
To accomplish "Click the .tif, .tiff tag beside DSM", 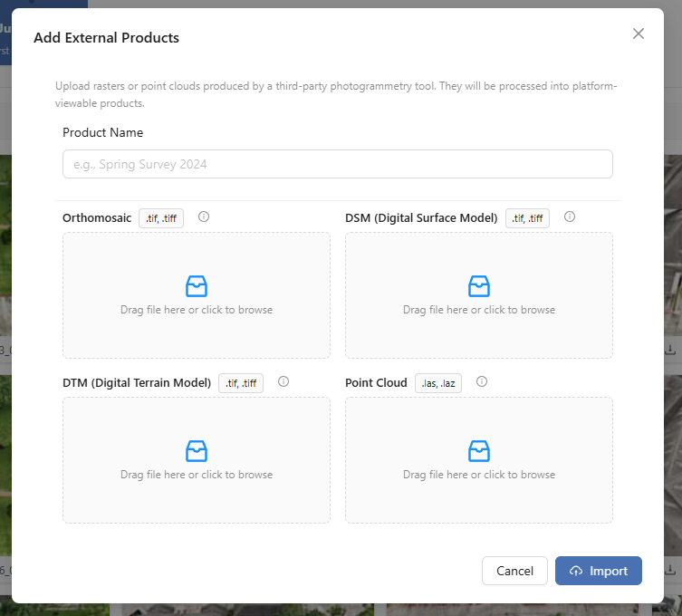I will pos(527,218).
